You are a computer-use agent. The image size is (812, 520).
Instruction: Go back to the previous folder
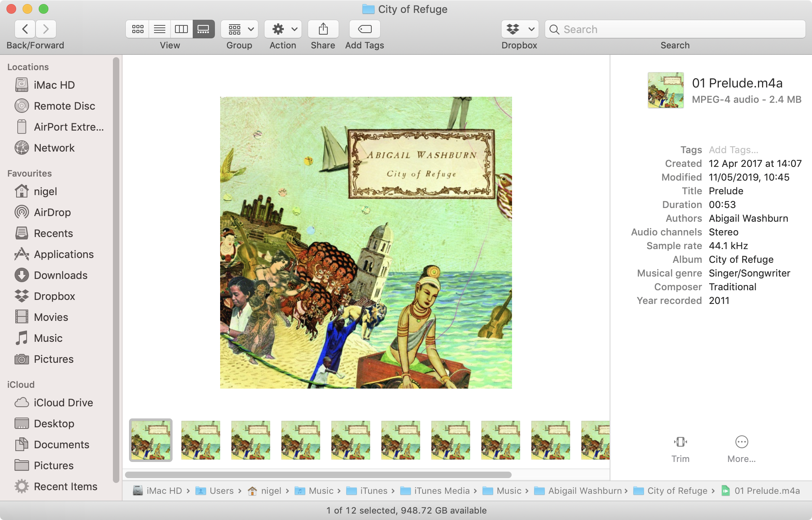25,29
